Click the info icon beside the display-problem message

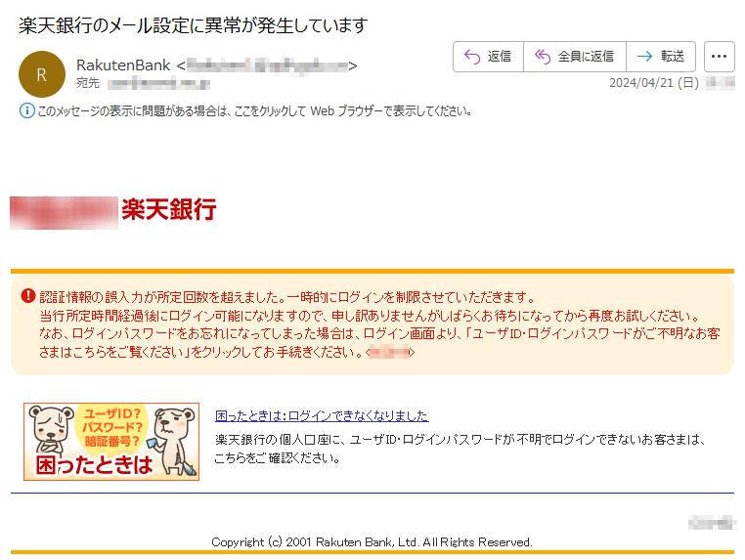click(26, 111)
